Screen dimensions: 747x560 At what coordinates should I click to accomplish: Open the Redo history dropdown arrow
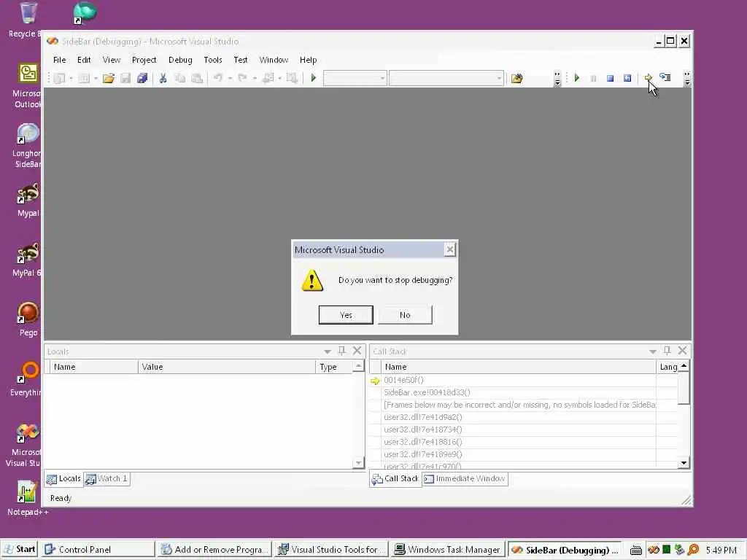click(x=255, y=78)
